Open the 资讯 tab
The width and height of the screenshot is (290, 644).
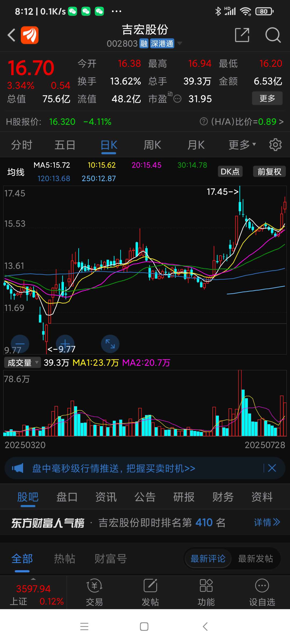click(x=106, y=497)
